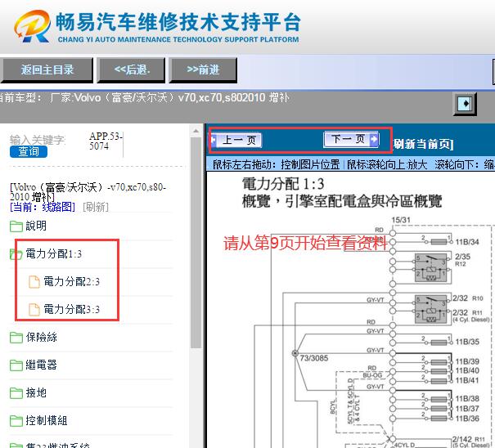Click the 11B/38 fuse label

tap(467, 399)
